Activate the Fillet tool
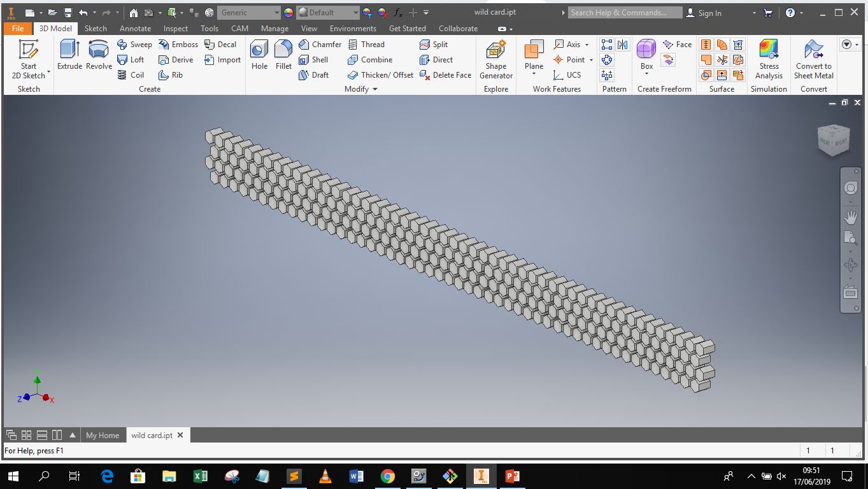Viewport: 868px width, 489px height. [283, 55]
